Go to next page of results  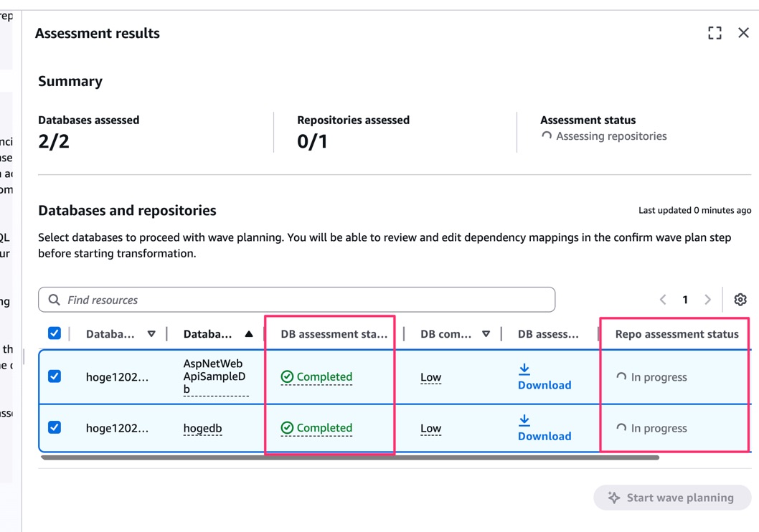pos(707,300)
